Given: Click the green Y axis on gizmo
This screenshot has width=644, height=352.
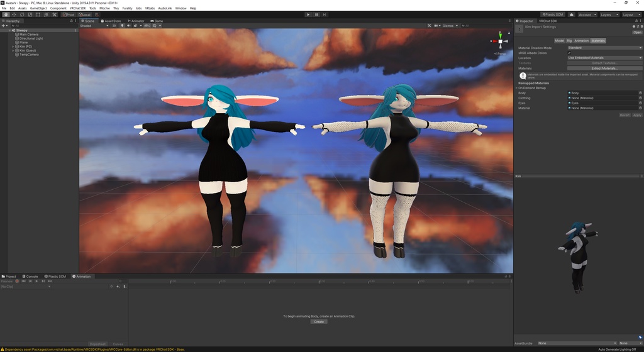Looking at the screenshot, I should (500, 35).
